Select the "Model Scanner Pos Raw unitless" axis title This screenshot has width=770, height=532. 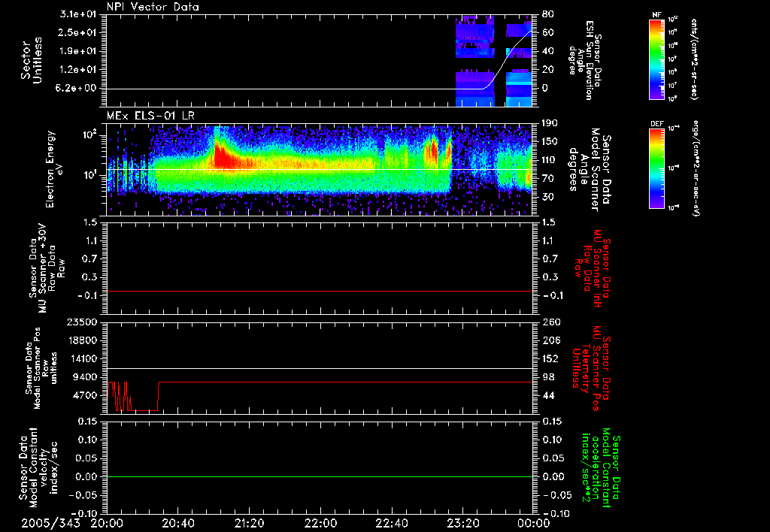(41, 368)
